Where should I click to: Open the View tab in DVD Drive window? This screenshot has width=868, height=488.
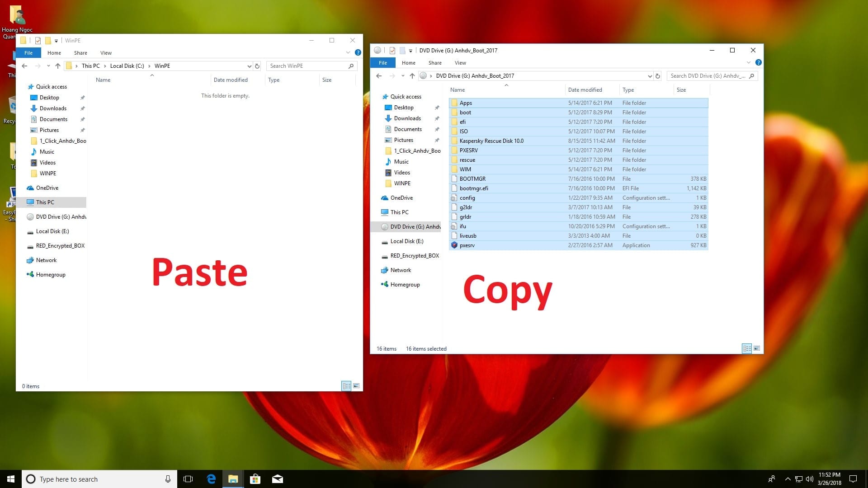460,63
